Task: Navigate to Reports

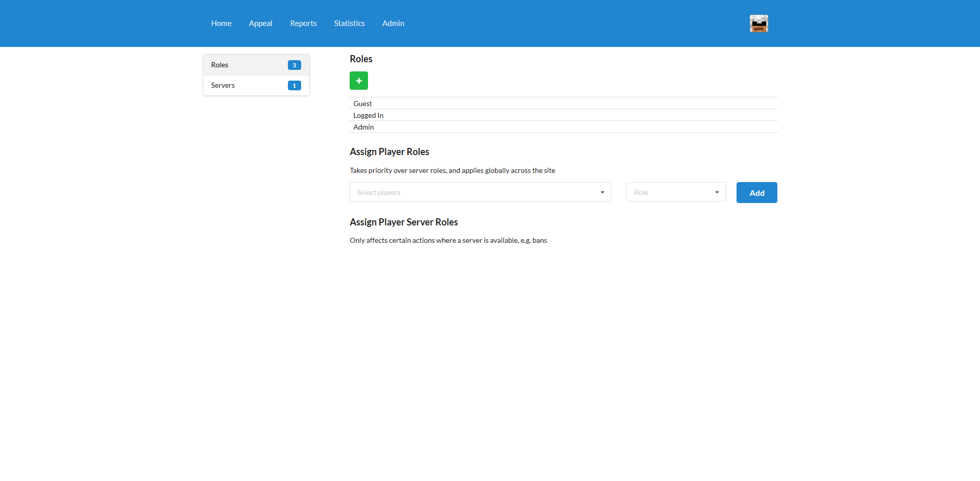Action: click(303, 23)
